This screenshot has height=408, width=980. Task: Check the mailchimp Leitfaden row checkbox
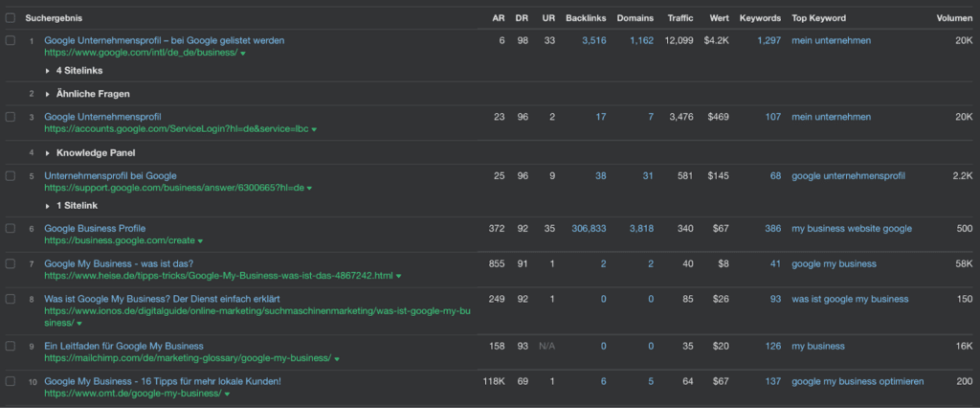point(10,346)
